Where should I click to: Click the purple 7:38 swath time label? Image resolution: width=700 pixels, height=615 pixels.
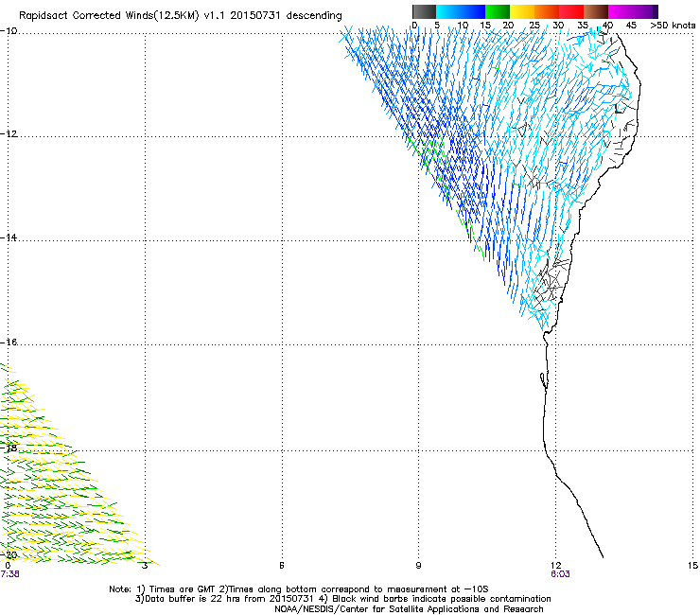pyautogui.click(x=9, y=574)
